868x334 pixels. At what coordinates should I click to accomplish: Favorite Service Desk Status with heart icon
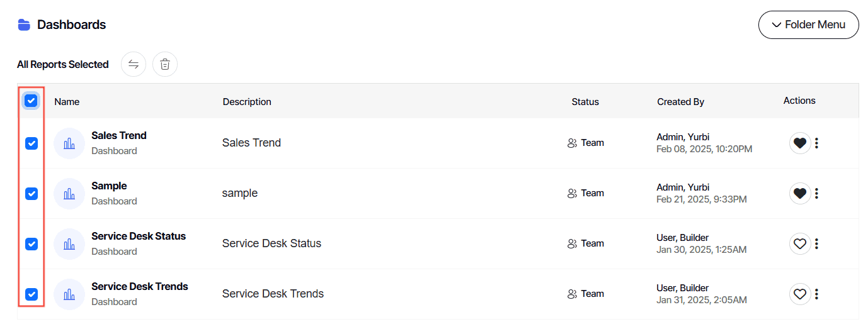pos(800,243)
